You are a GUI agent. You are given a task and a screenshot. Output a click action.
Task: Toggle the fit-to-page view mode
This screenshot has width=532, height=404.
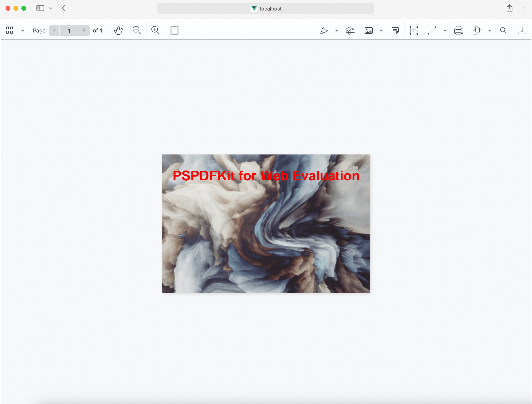pos(174,30)
